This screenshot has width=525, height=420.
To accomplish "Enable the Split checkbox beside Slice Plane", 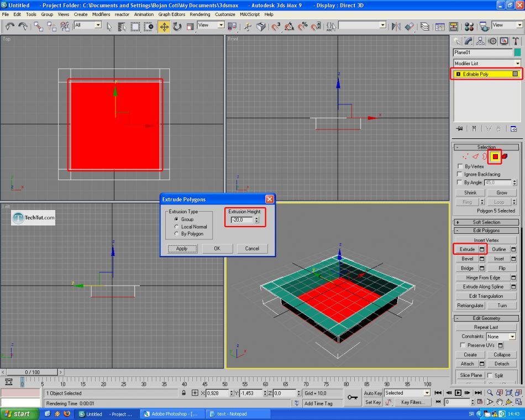I will click(x=490, y=375).
